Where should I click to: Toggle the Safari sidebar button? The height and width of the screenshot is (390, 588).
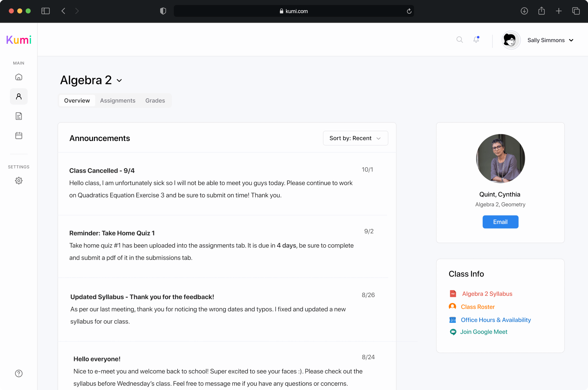pyautogui.click(x=45, y=11)
